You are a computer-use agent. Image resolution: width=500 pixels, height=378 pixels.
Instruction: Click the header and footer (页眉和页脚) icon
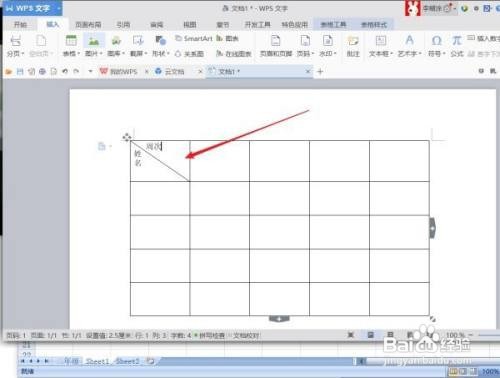pos(276,41)
